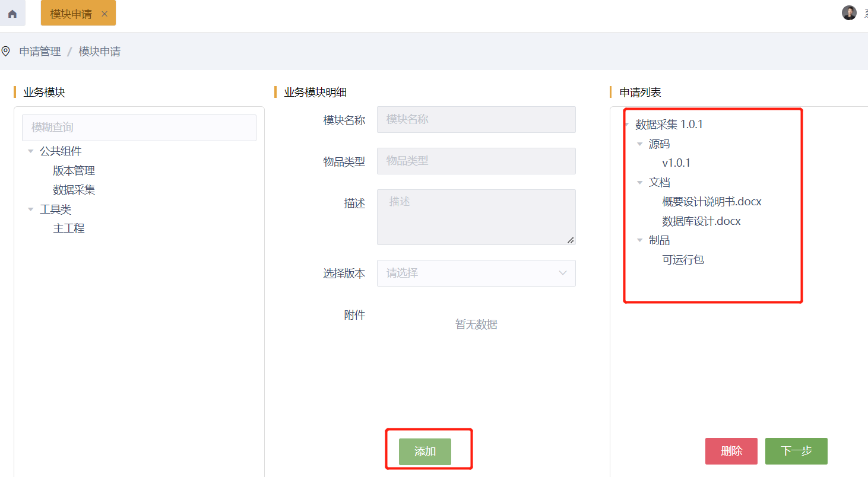Open the 选择版本 dropdown
Viewport: 868px width, 477px height.
point(476,273)
